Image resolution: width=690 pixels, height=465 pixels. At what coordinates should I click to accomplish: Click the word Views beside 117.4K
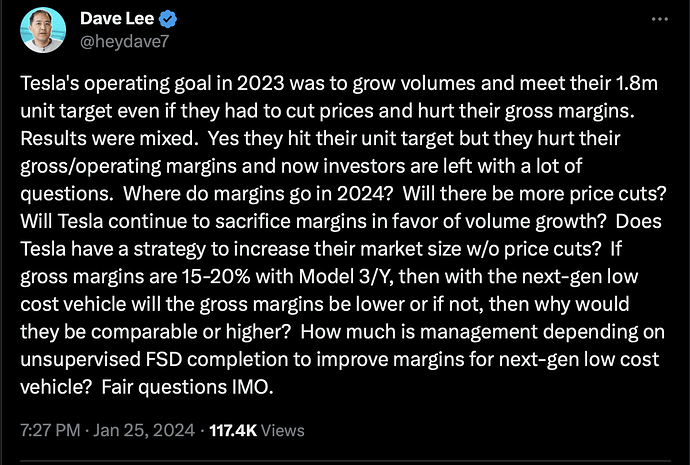point(283,430)
